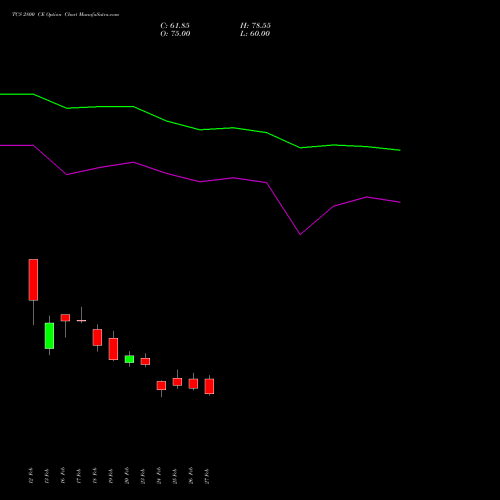Click the tall red candle for 12 Feb
The image size is (500, 500).
33,280
